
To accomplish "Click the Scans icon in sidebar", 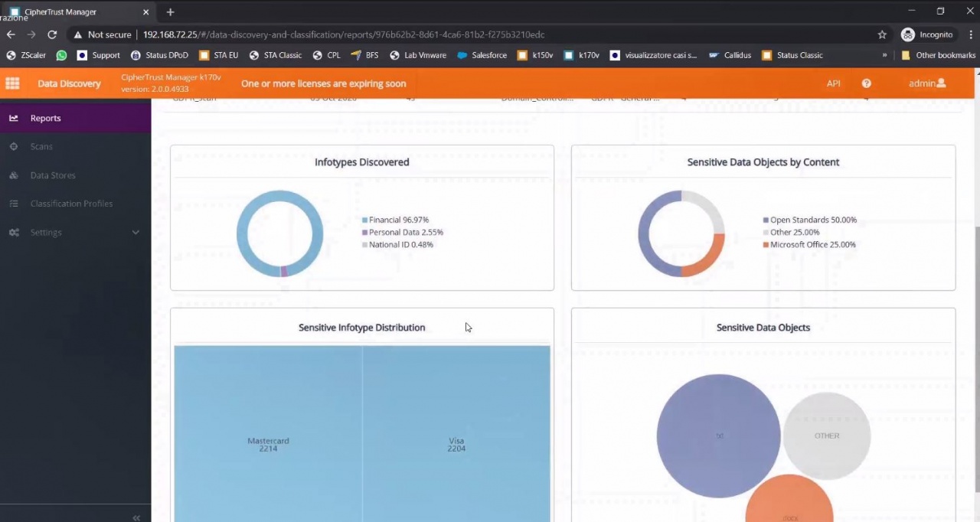I will click(x=14, y=146).
